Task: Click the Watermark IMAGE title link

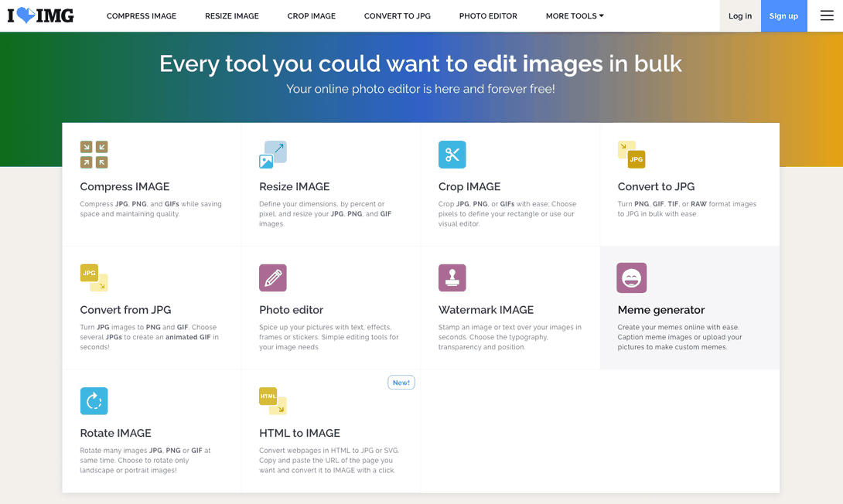Action: pos(486,310)
